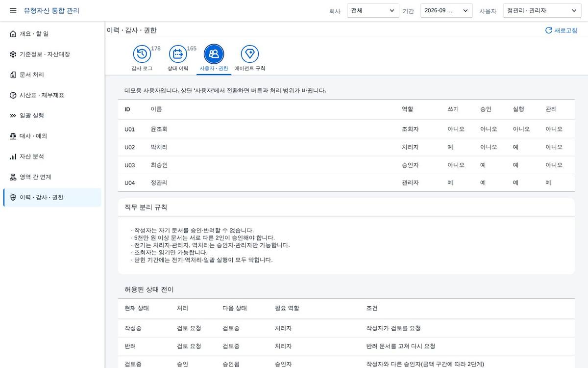Go to 대사 · 예외 menu item

coord(52,136)
